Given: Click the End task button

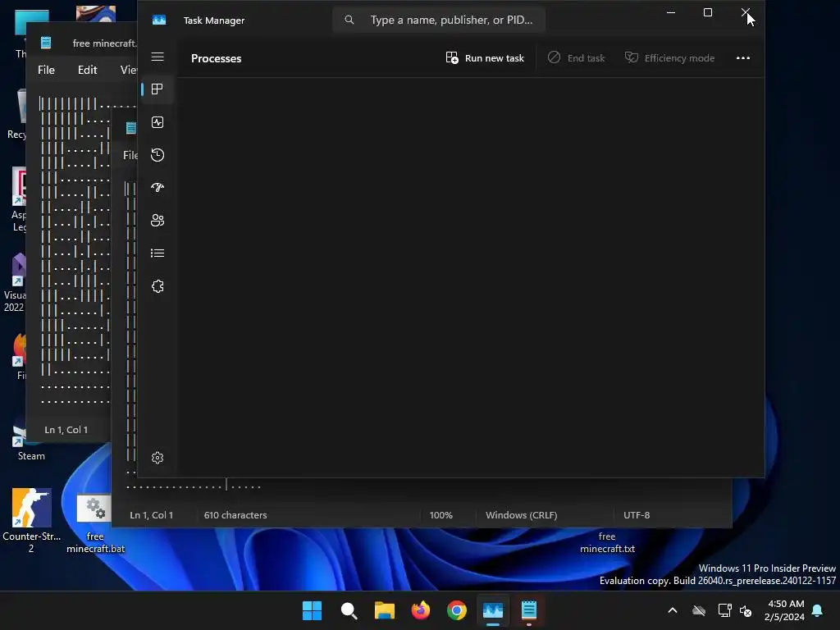Looking at the screenshot, I should [x=577, y=58].
